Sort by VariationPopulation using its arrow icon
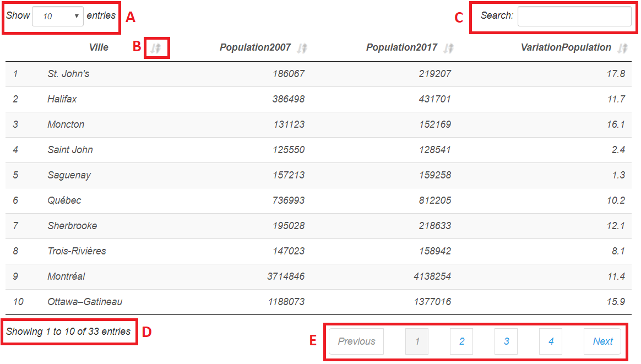Viewport: 641px width, 364px height. coord(622,48)
